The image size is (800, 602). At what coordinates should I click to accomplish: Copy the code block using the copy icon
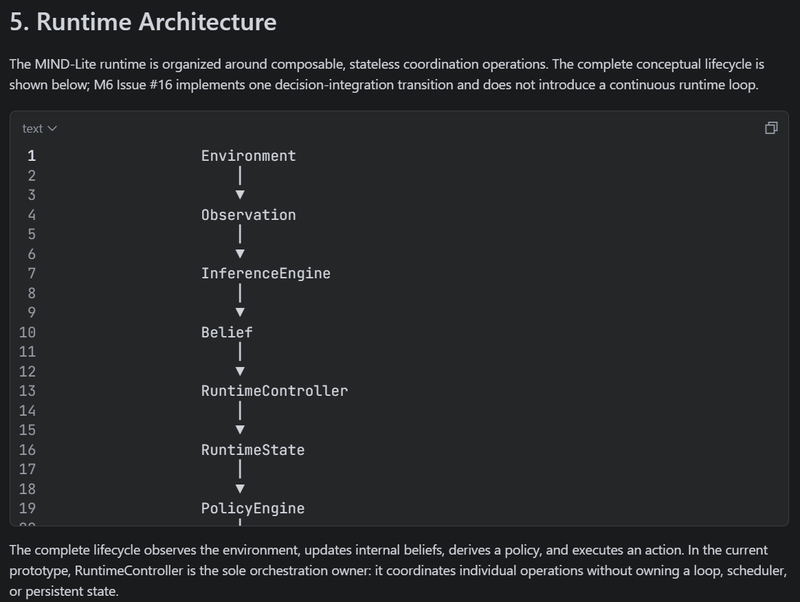point(771,128)
